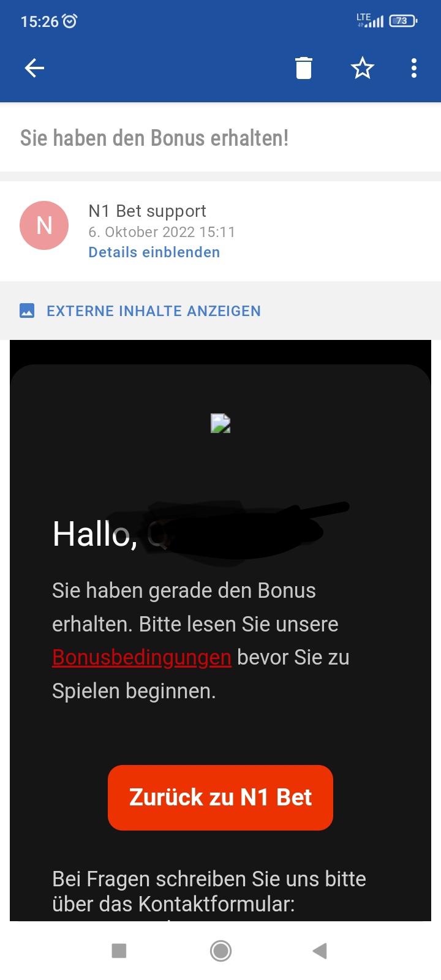Star this email
Viewport: 441px width, 980px height.
point(363,68)
